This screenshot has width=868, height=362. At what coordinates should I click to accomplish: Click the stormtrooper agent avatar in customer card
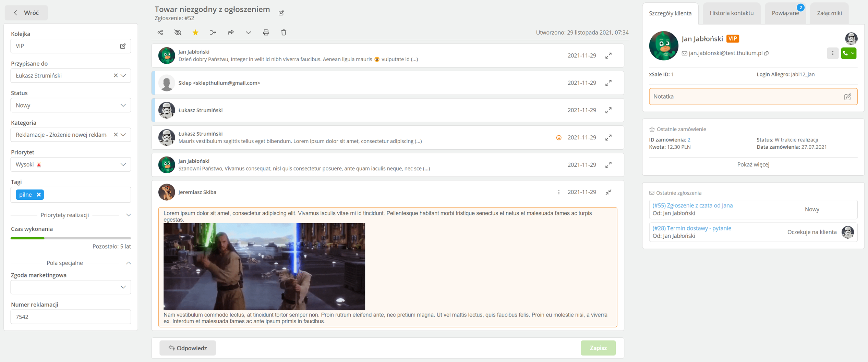pyautogui.click(x=851, y=38)
